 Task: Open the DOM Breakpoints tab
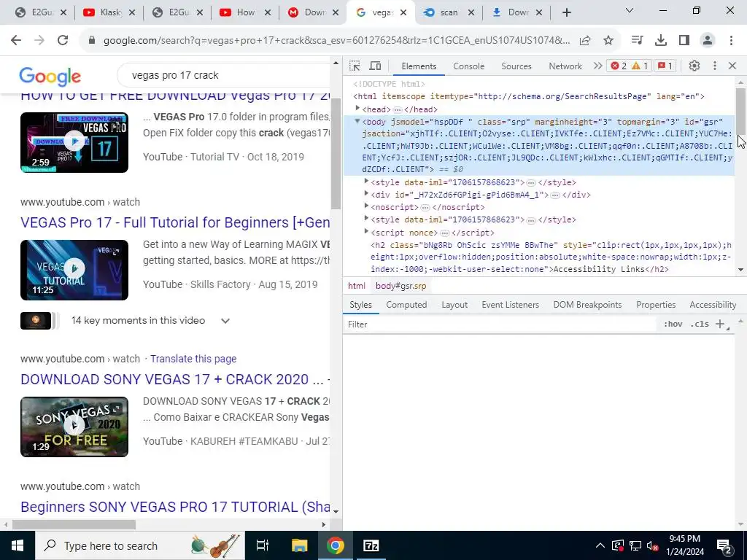[587, 305]
